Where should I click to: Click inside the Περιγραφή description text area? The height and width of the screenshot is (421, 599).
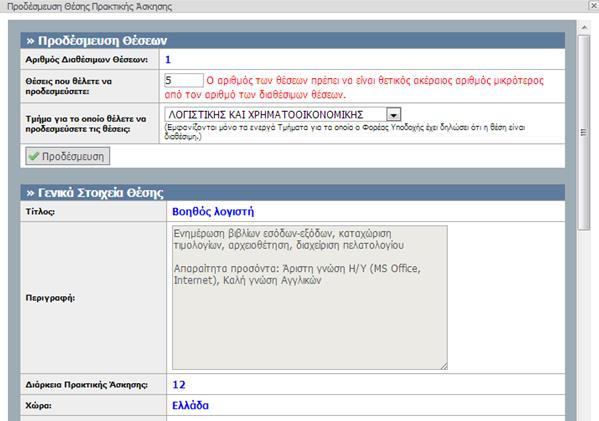(x=310, y=298)
